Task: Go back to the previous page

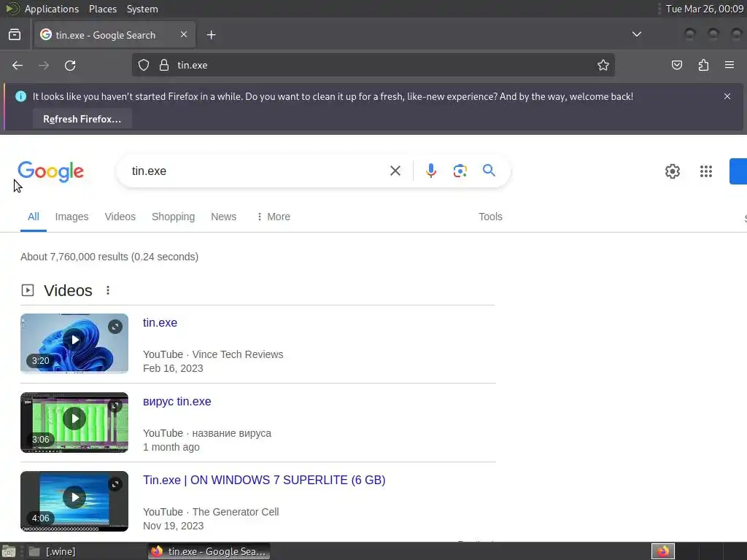Action: point(18,65)
